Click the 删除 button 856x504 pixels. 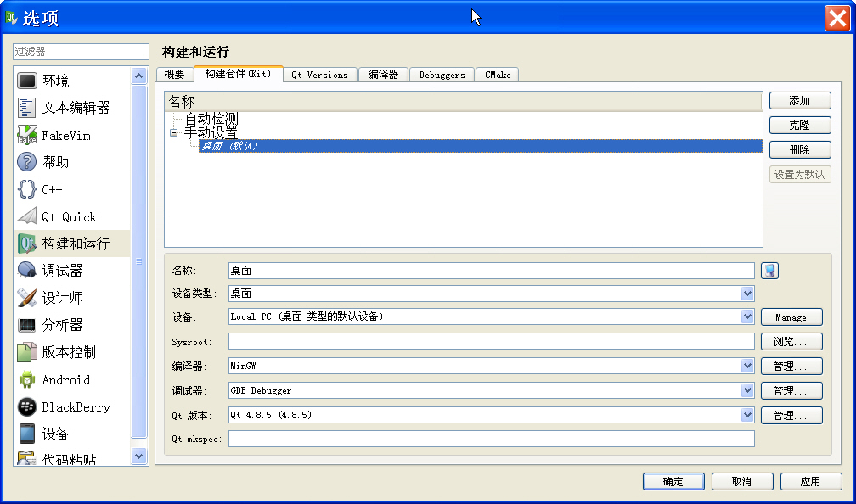[x=800, y=150]
